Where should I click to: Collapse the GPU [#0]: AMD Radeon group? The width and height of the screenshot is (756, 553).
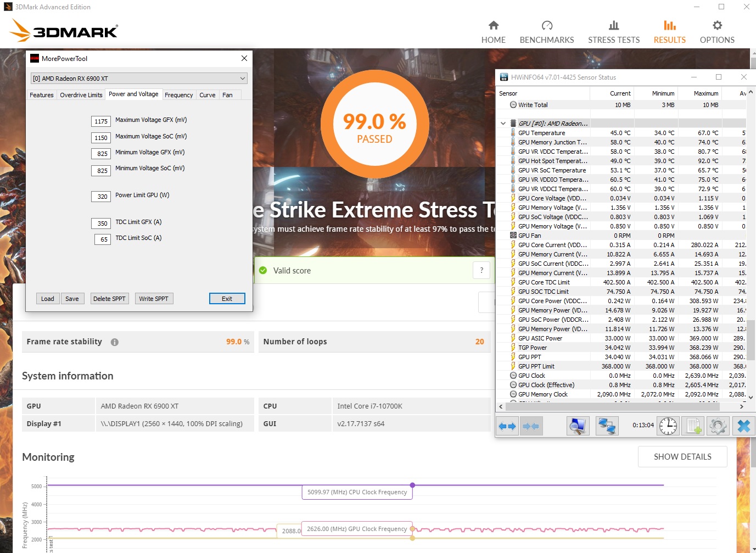coord(503,124)
